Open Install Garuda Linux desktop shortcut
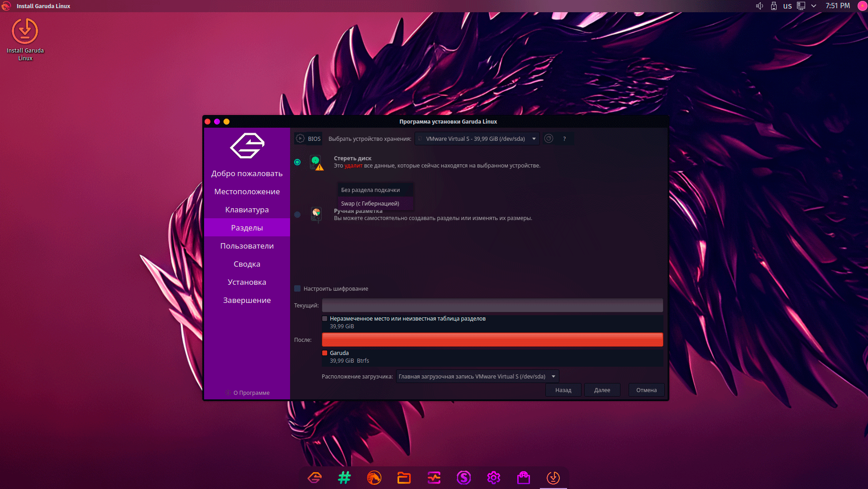Screen dimensions: 868x489 25,39
